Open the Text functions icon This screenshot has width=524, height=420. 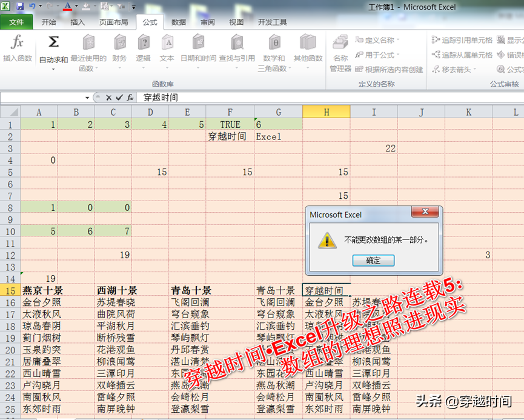167,42
